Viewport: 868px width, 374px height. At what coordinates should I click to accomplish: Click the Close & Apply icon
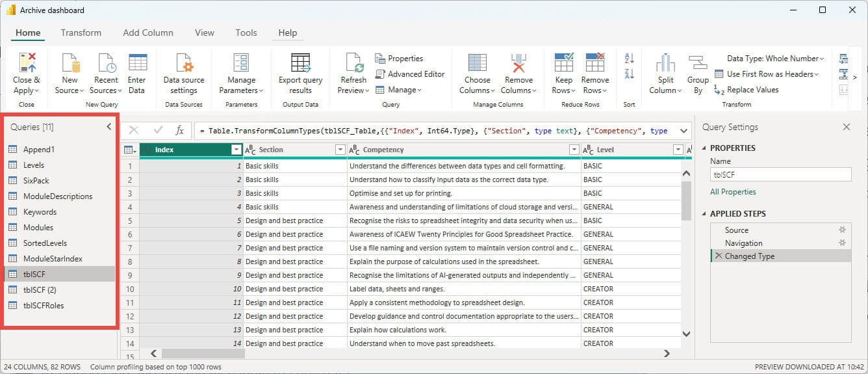pos(27,63)
